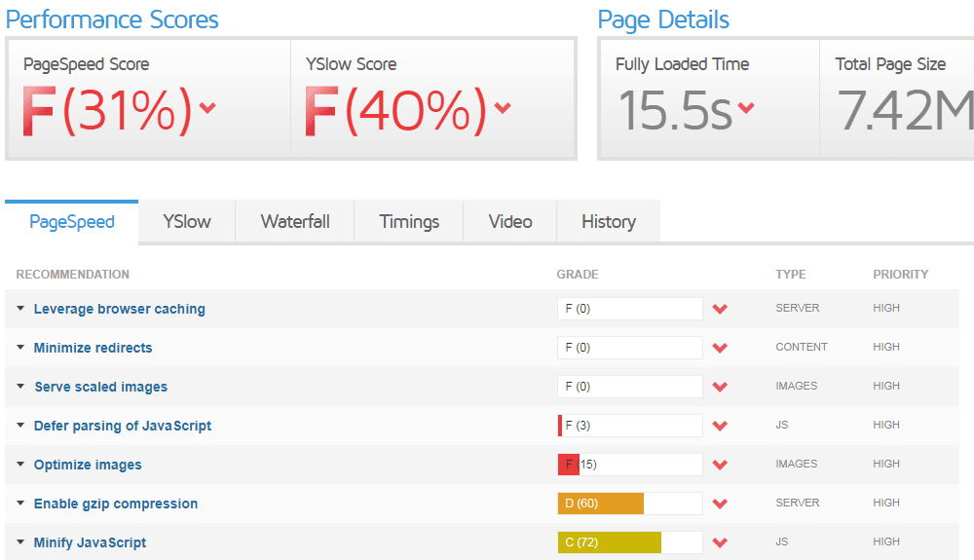The width and height of the screenshot is (974, 560).
Task: Expand the Defer parsing of JavaScript triangle
Action: (x=20, y=426)
